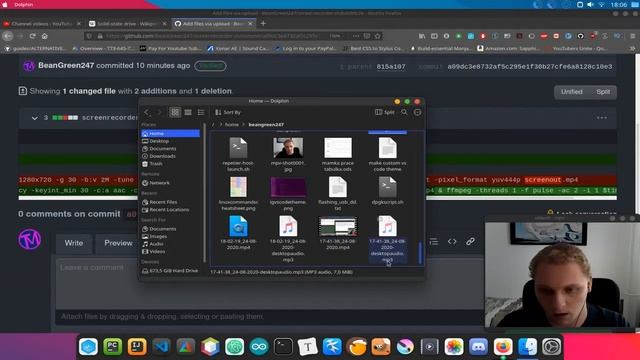Launch PyCharm from the dock
This screenshot has width=640, height=360.
pyautogui.click(x=113, y=347)
